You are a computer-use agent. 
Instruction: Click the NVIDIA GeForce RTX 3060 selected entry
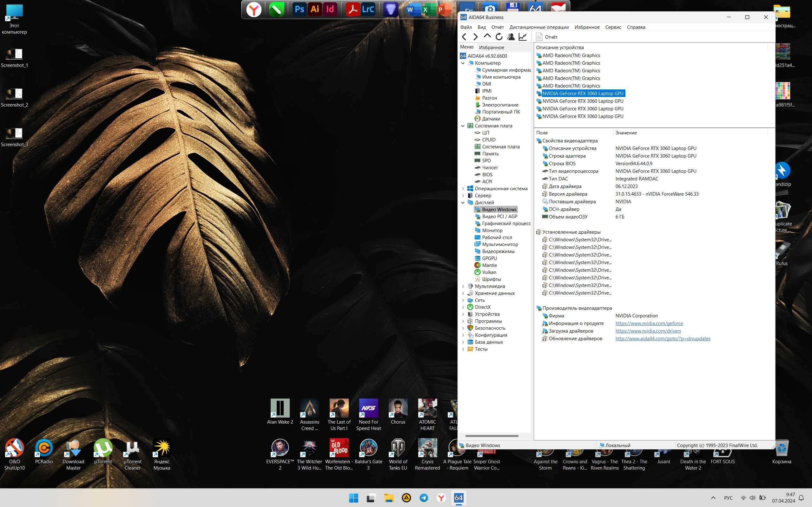582,93
